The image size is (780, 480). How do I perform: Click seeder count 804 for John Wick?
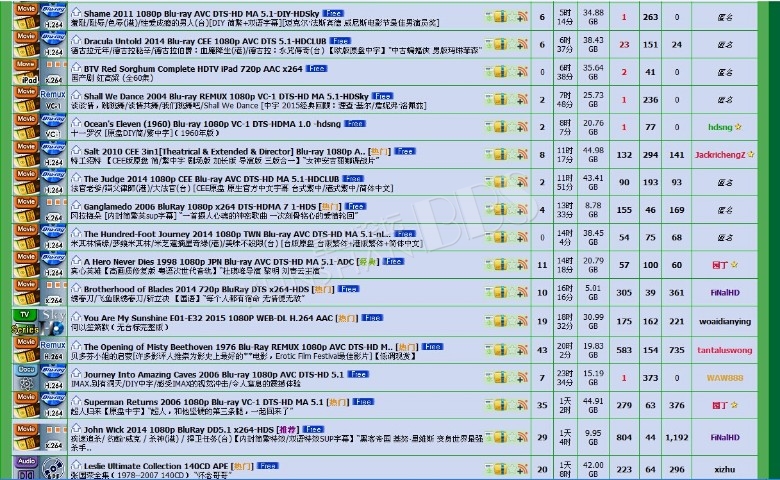(624, 437)
